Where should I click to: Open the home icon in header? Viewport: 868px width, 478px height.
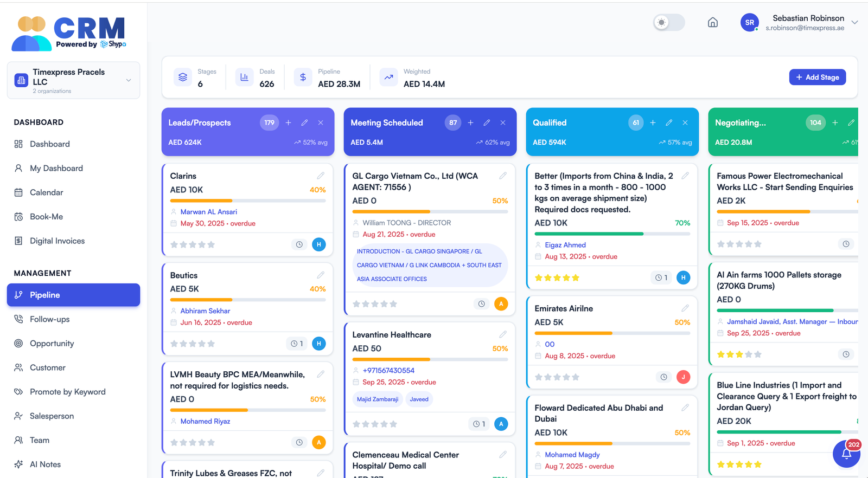[713, 22]
